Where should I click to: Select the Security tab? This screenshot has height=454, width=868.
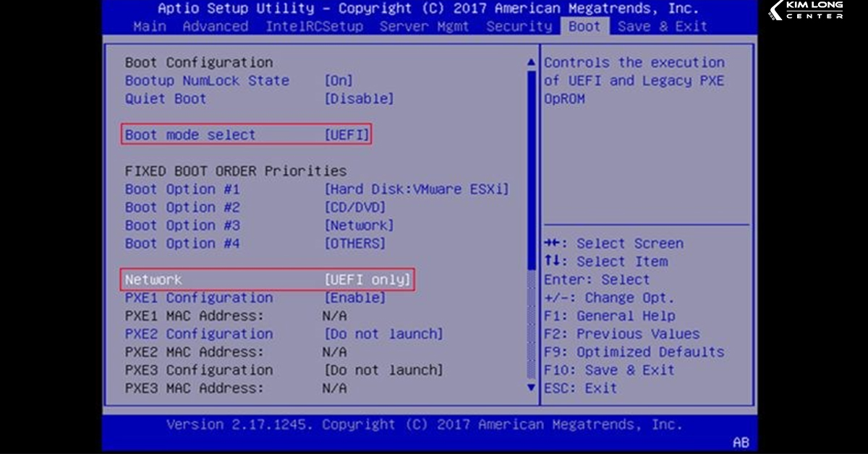519,27
